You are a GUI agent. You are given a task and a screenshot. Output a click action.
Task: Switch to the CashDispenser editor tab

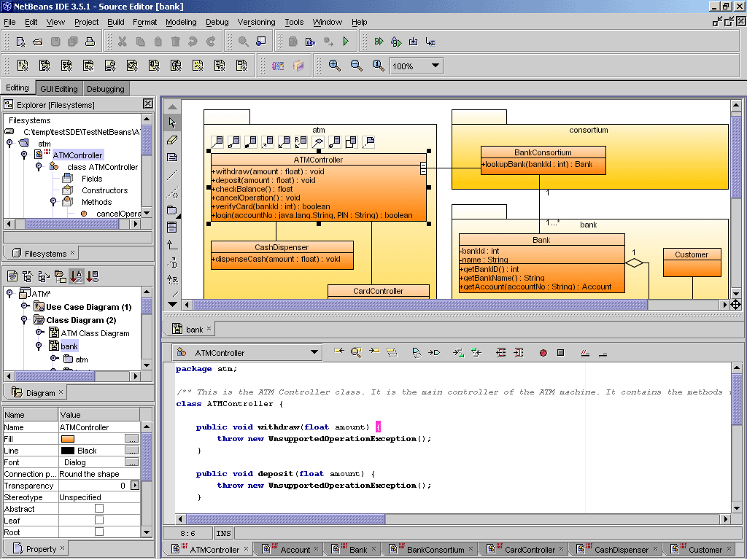[x=616, y=549]
